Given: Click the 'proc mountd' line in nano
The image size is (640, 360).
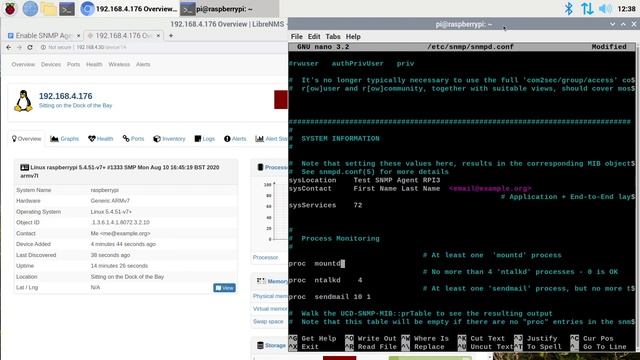Looking at the screenshot, I should [x=317, y=264].
